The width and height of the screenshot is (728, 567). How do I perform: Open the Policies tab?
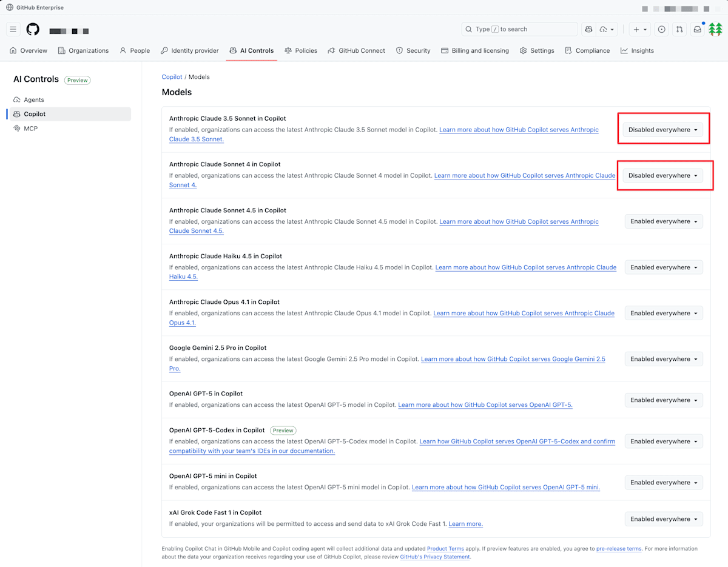point(301,50)
